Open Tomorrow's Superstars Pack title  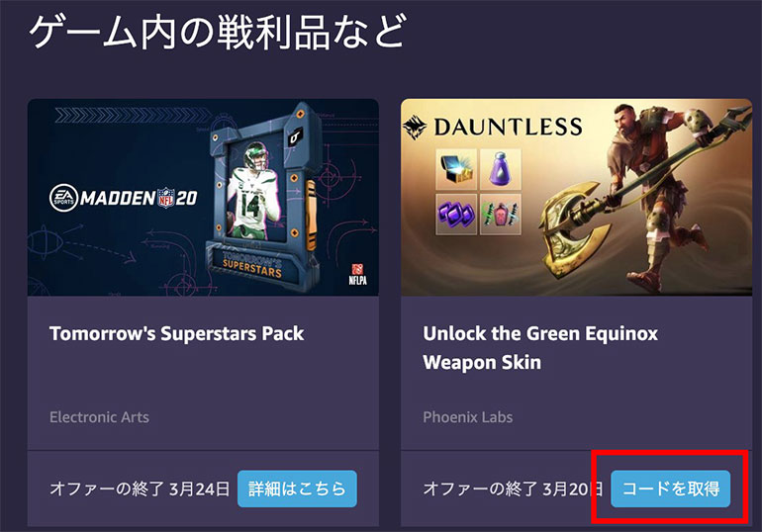pyautogui.click(x=176, y=333)
